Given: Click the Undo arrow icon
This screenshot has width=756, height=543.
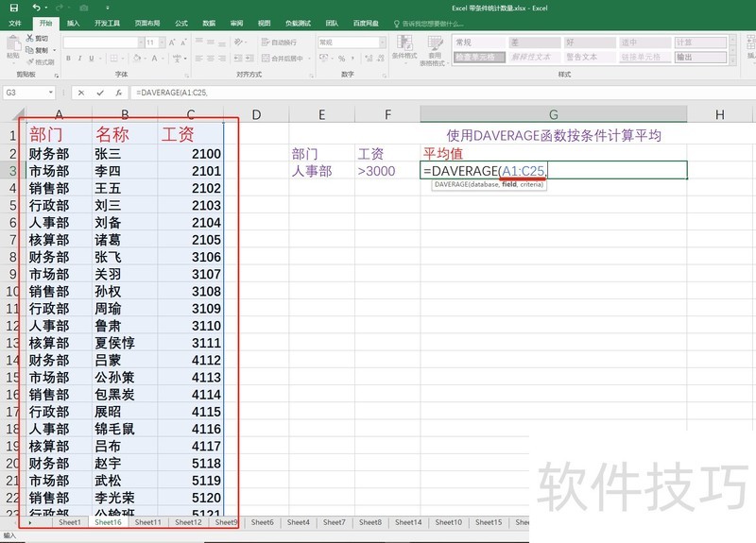Looking at the screenshot, I should tap(36, 8).
